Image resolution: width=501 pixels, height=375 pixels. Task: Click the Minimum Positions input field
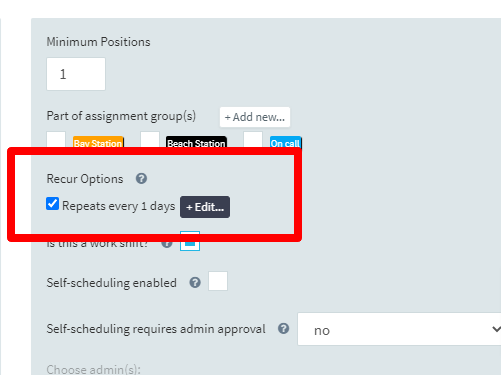pos(76,74)
